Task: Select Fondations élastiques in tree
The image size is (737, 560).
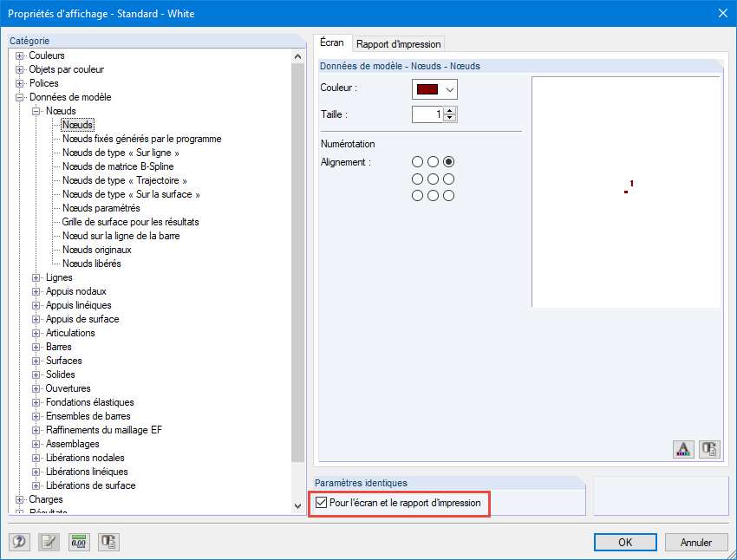Action: (x=90, y=402)
